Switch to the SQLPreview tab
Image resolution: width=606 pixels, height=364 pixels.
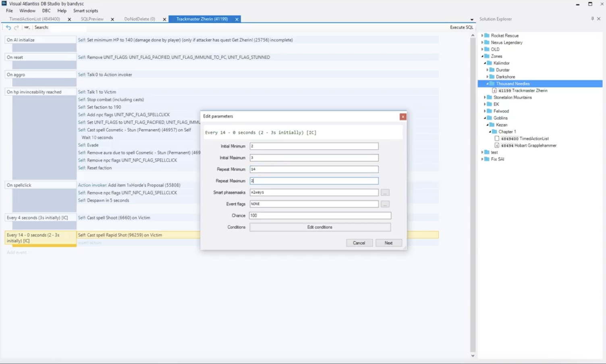(92, 19)
